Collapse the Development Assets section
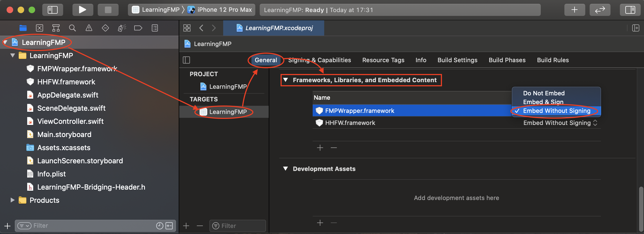Screen dimensions: 644x234 click(x=285, y=169)
